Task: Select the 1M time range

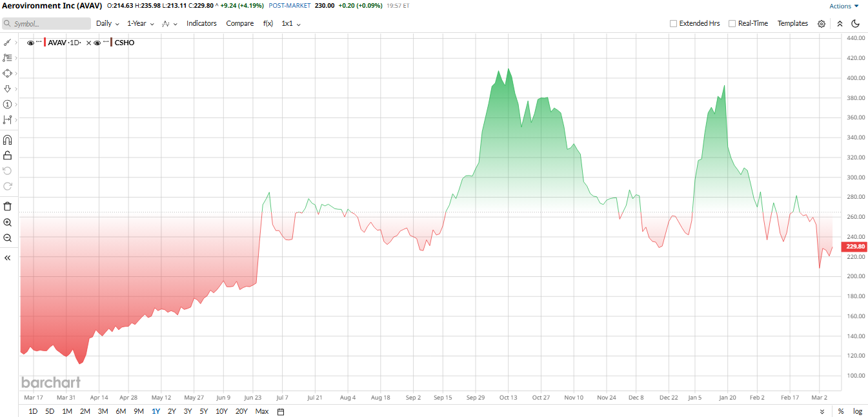Action: [x=67, y=411]
